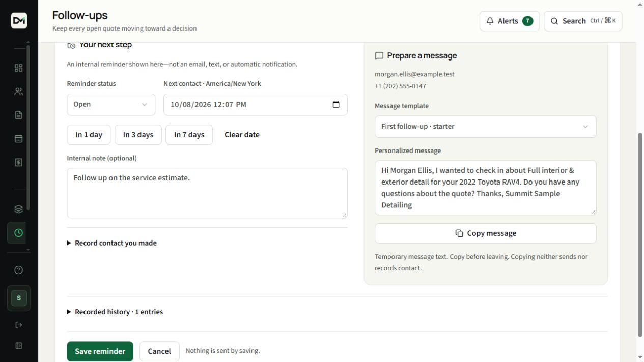The height and width of the screenshot is (362, 644).
Task: Click the Follow-ups page heading
Action: click(80, 15)
